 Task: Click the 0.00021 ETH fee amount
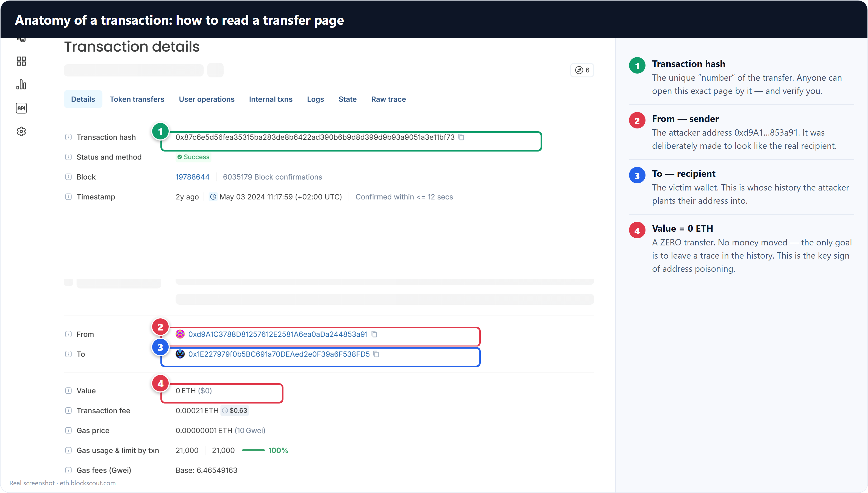coord(197,411)
